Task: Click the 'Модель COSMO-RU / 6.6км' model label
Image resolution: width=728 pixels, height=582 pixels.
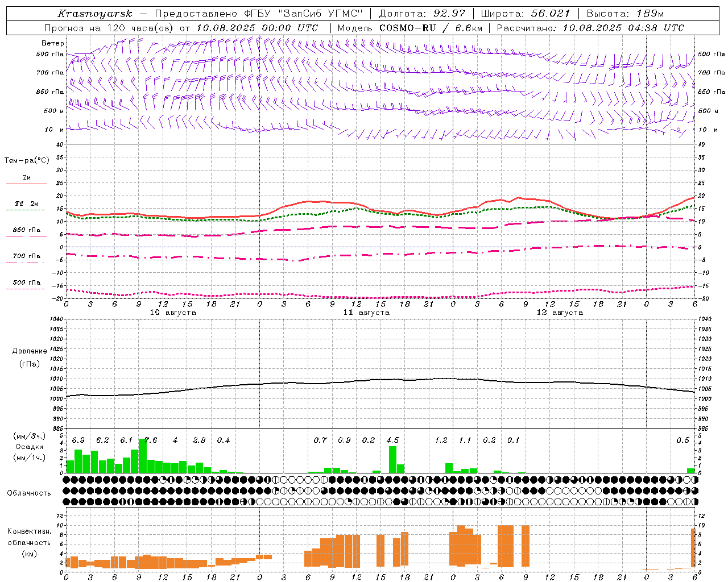Action: coord(410,28)
